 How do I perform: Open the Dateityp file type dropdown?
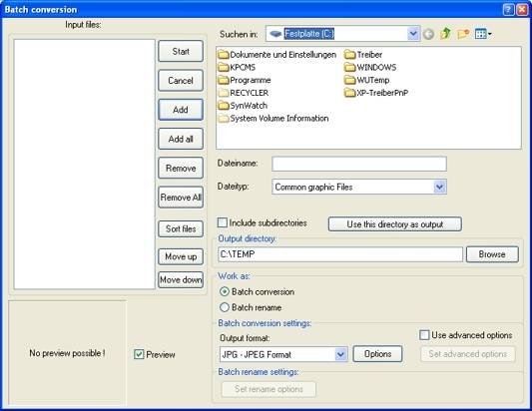(440, 187)
